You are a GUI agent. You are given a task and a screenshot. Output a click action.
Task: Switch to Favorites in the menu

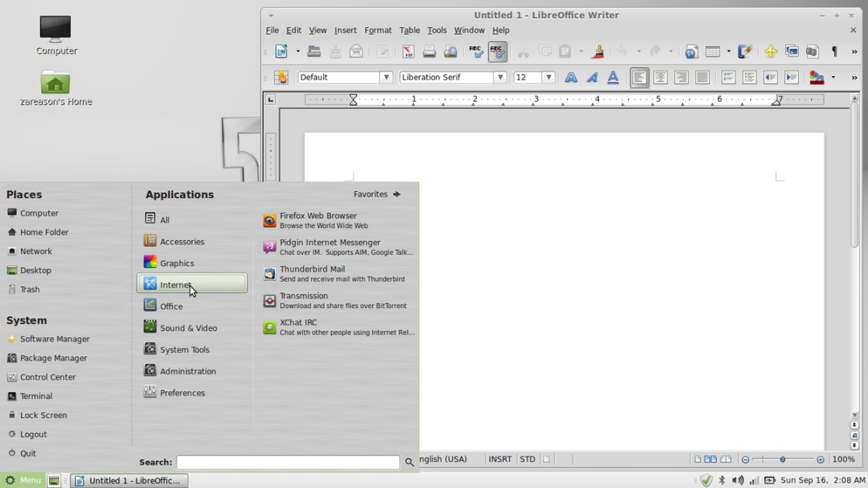pyautogui.click(x=377, y=194)
